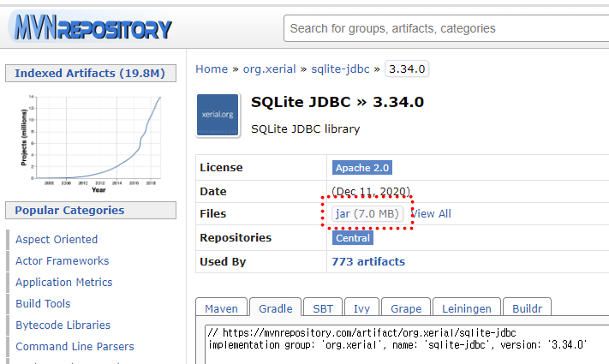This screenshot has width=609, height=364.
Task: Open the Apache 2.0 license tag
Action: coord(362,168)
